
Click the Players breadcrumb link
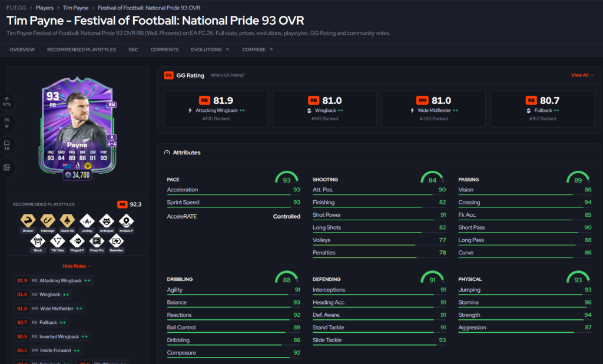pos(45,8)
